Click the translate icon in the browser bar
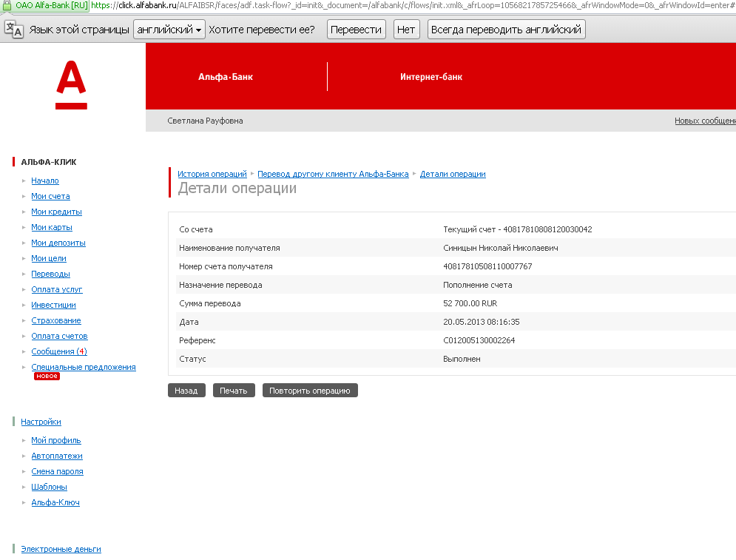 click(13, 30)
